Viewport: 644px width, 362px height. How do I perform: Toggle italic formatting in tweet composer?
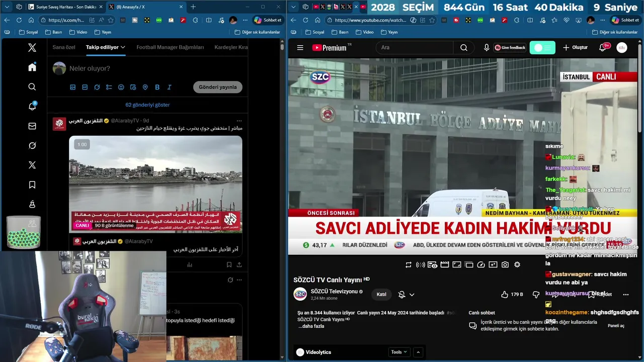click(169, 87)
